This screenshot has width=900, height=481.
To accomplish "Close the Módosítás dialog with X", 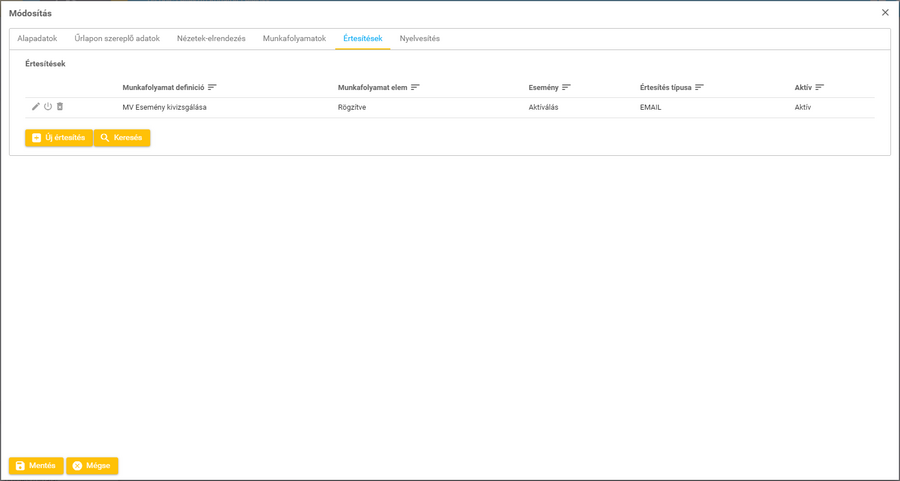I will tap(885, 13).
